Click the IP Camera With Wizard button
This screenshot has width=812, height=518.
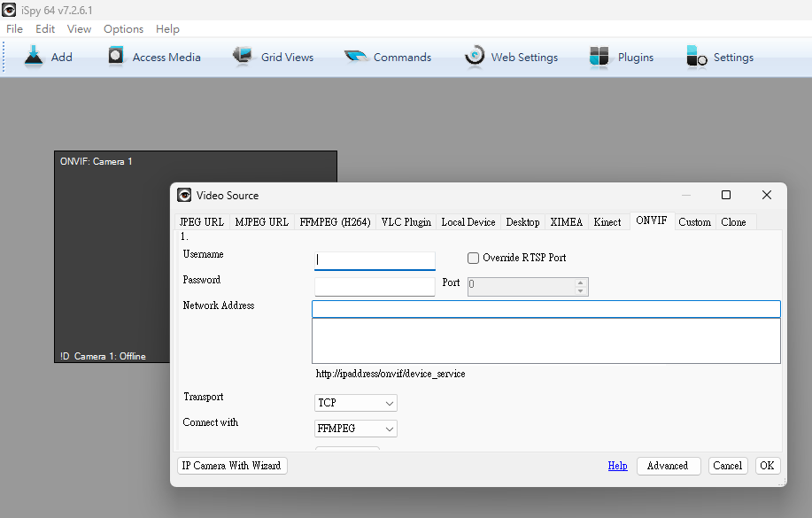coord(232,466)
